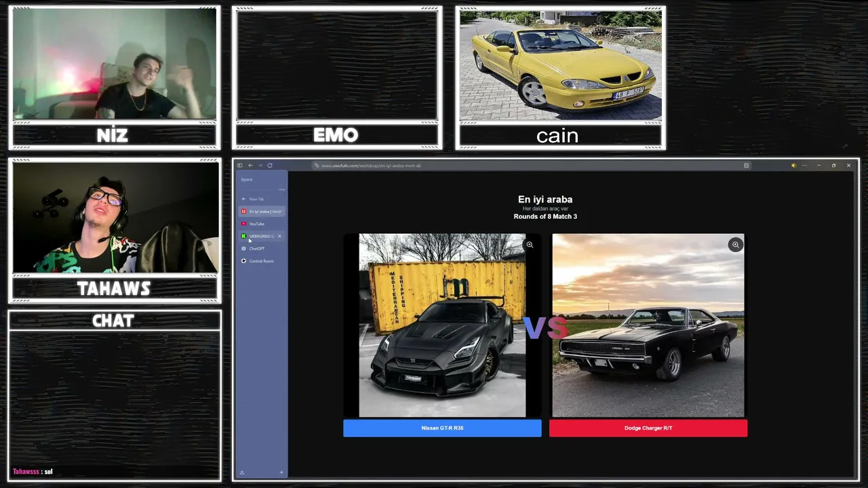868x488 pixels.
Task: Click the TAHAWS name label
Action: click(114, 289)
